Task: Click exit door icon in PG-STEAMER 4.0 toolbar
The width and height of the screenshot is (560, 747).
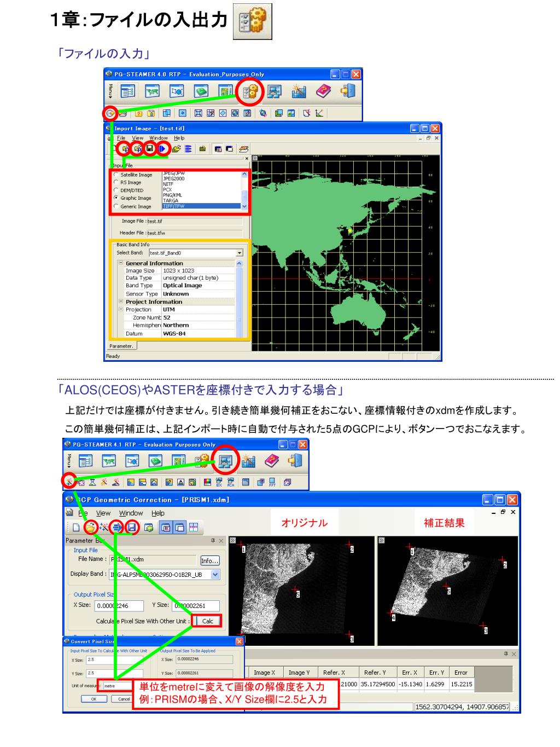Action: pos(348,91)
